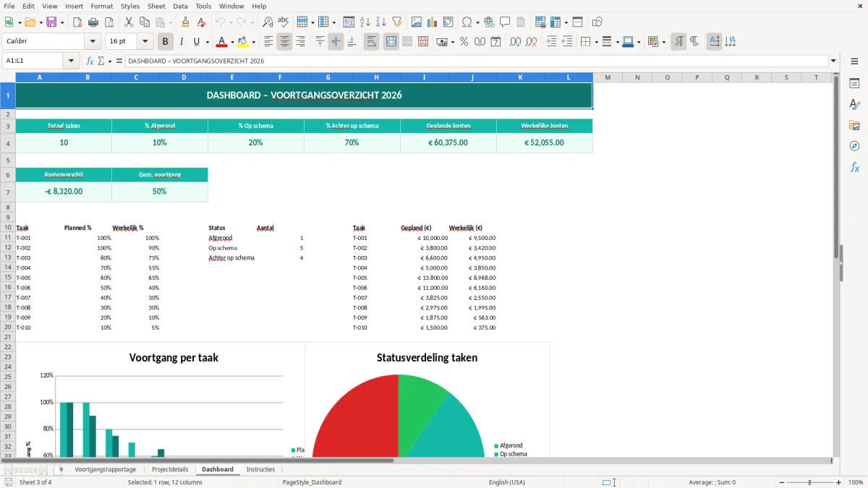
Task: Open the Font Name dropdown
Action: pos(93,42)
